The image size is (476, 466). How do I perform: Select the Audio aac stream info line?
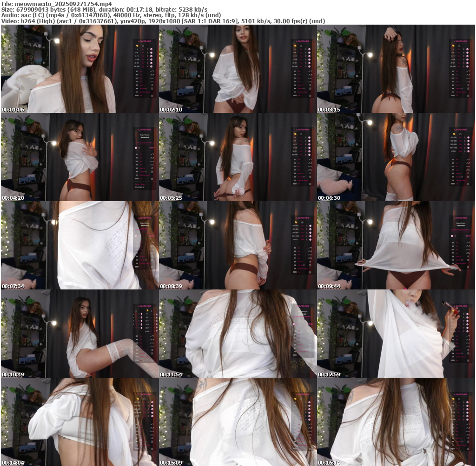pos(111,15)
